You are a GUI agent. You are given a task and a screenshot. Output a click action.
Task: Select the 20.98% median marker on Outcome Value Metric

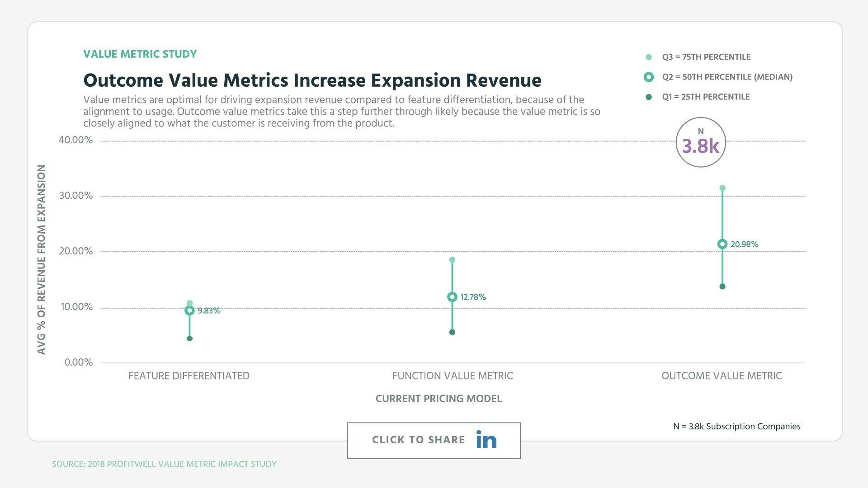pyautogui.click(x=722, y=244)
